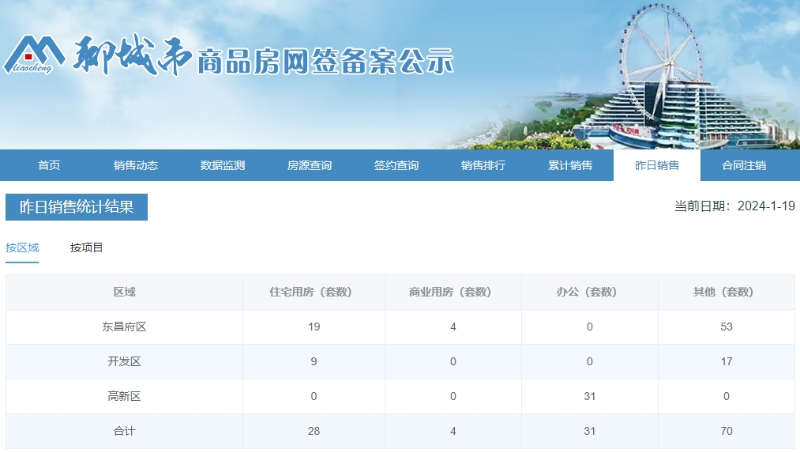Image resolution: width=800 pixels, height=453 pixels.
Task: Go to the 首页 menu item
Action: point(49,166)
